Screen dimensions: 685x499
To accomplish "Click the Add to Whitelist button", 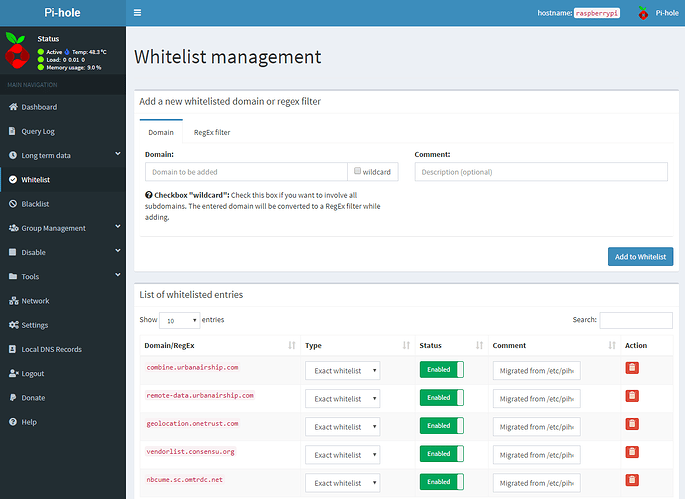I will [x=640, y=257].
